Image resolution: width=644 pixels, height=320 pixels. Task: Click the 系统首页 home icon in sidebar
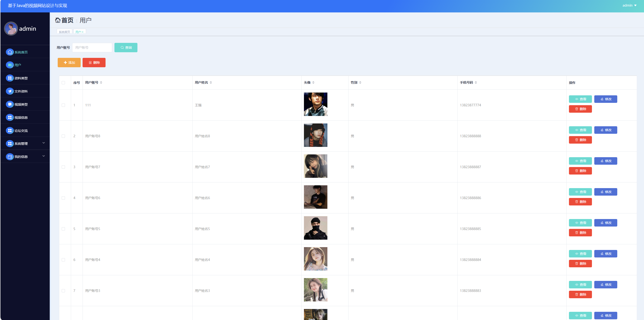[x=10, y=52]
